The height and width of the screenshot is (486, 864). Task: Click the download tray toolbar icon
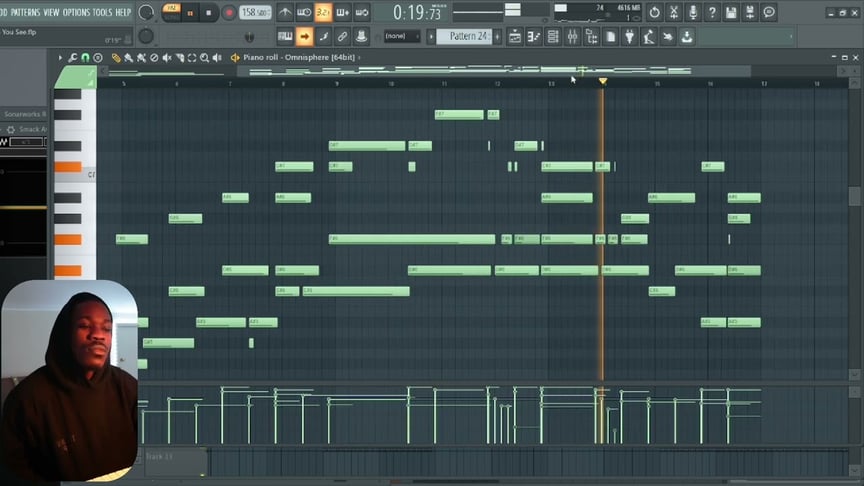(687, 37)
